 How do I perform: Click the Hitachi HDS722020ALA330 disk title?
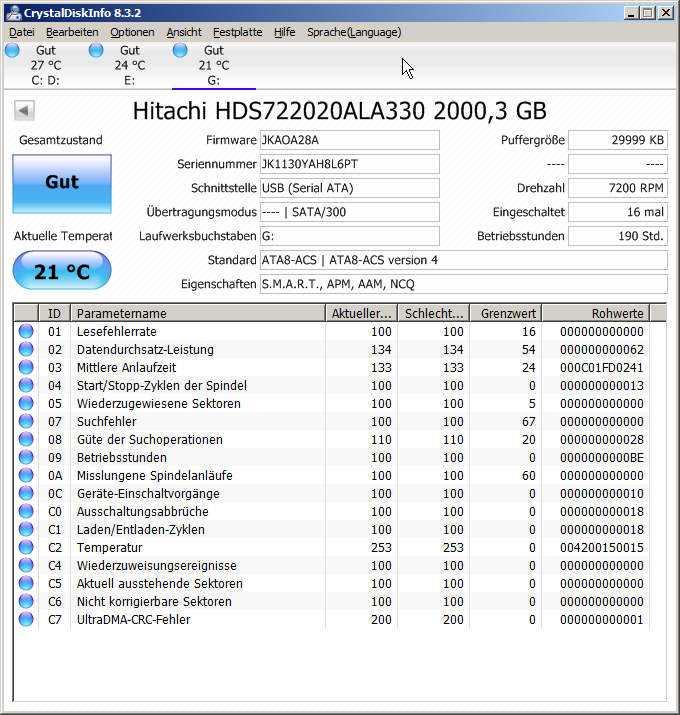coord(339,111)
